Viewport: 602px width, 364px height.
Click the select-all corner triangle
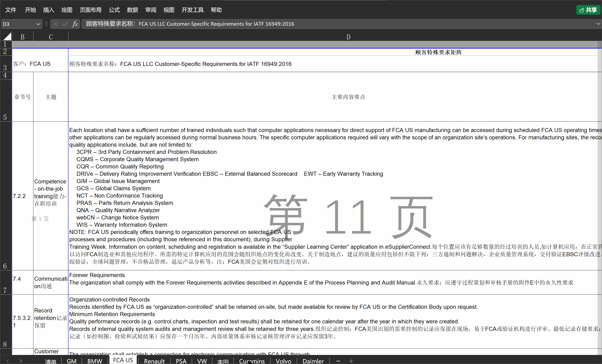[x=7, y=36]
